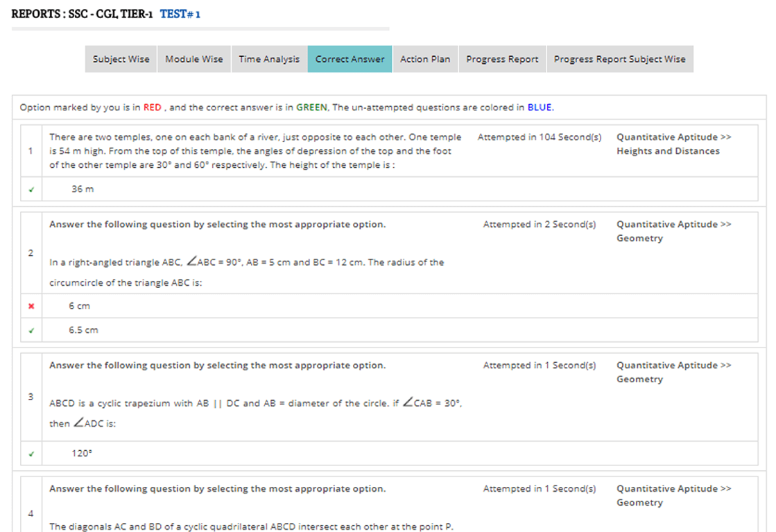This screenshot has height=532, width=776.
Task: Click the Geometry category for question 3
Action: click(x=639, y=379)
